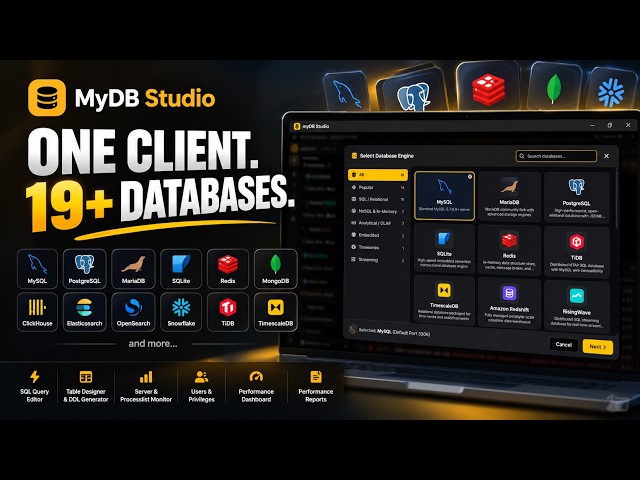Click the 'Select Database Engine' dialog title
Screen dimensions: 640x480
tap(387, 156)
